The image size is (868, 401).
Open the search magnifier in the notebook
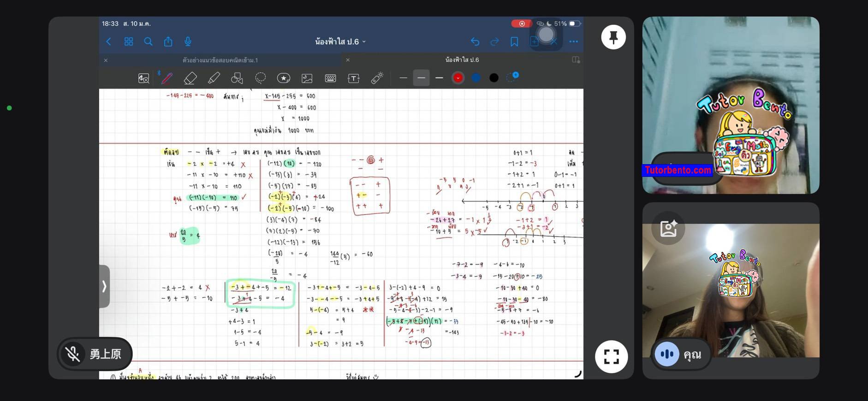[x=148, y=41]
